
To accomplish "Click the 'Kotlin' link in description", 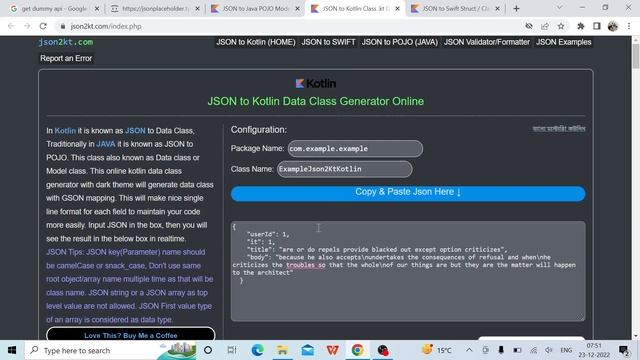I will tap(65, 131).
